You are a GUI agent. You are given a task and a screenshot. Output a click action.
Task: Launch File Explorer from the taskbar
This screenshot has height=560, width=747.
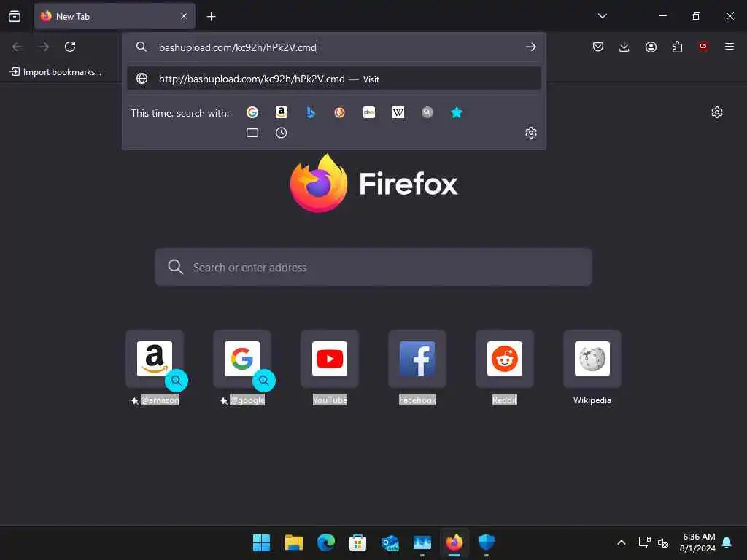click(x=294, y=542)
